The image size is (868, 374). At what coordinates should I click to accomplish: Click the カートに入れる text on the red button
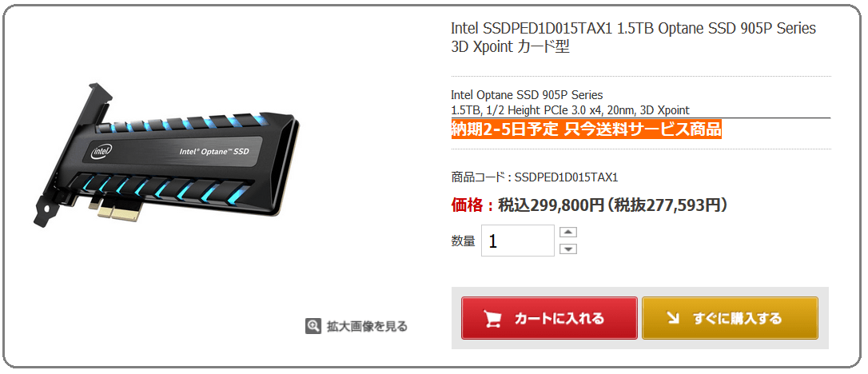(x=559, y=319)
